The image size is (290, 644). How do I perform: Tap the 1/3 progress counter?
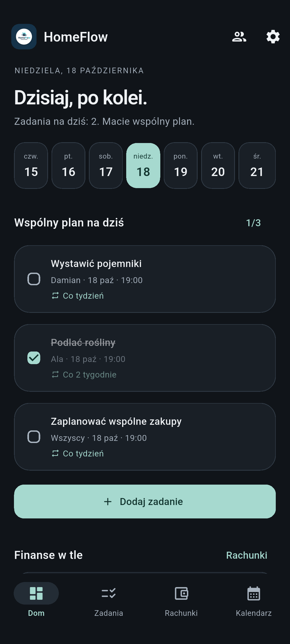pyautogui.click(x=253, y=223)
